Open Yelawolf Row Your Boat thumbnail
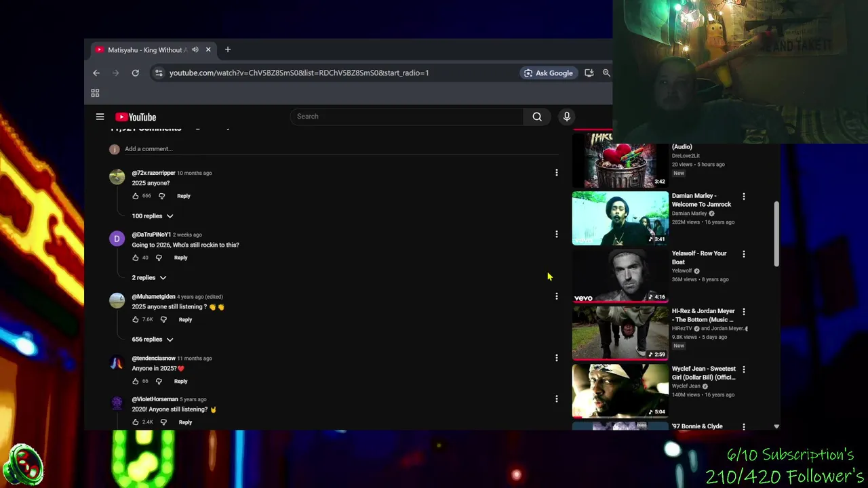Image resolution: width=868 pixels, height=488 pixels. pyautogui.click(x=620, y=276)
